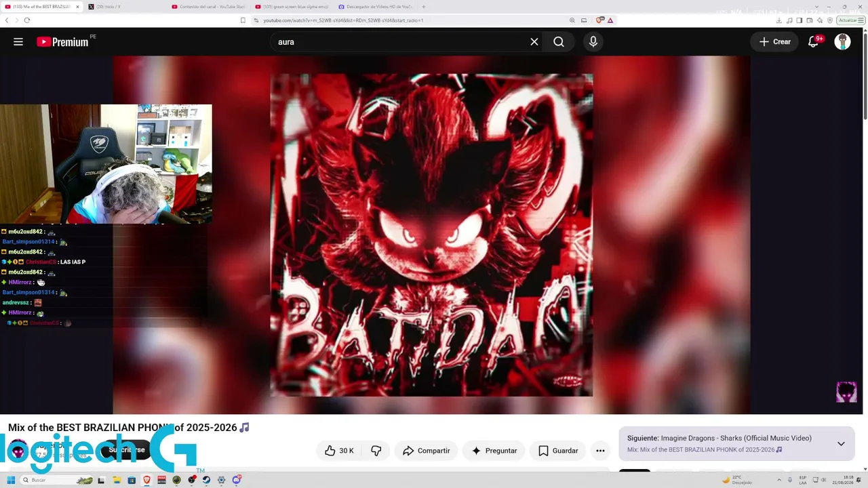Image resolution: width=868 pixels, height=488 pixels.
Task: Open more actions three-dot menu
Action: click(x=600, y=451)
